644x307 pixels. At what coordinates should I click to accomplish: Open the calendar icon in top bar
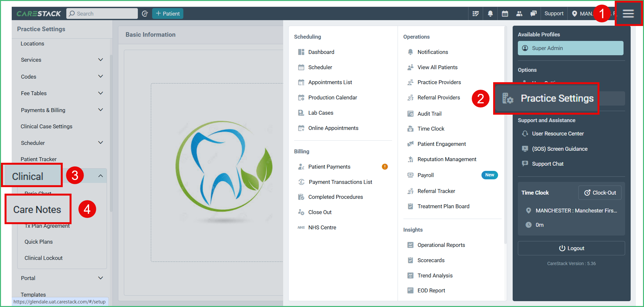tap(505, 14)
